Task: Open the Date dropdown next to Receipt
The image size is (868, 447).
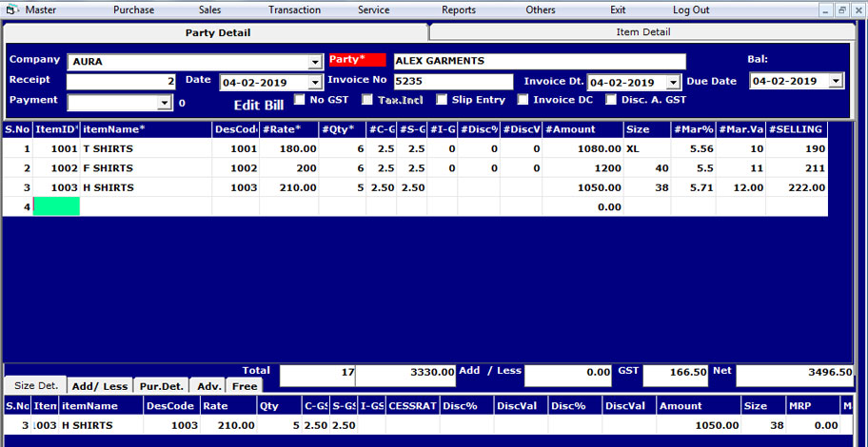Action: point(315,83)
